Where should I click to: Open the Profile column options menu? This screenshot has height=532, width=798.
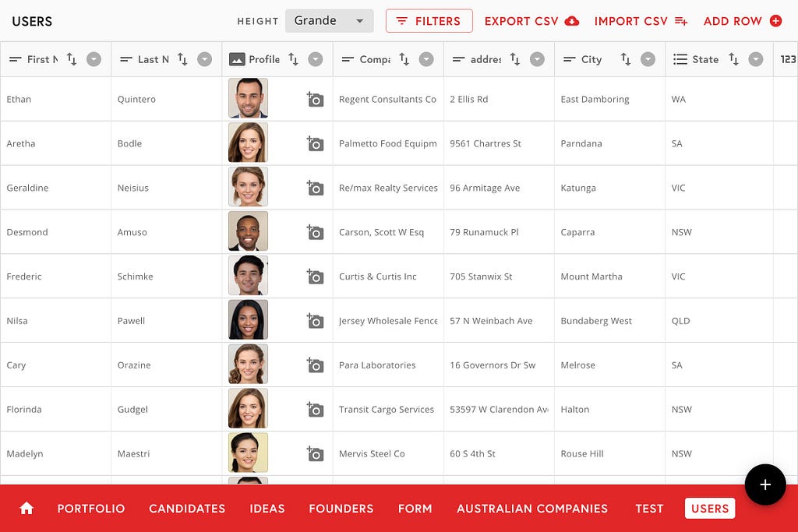click(x=316, y=59)
